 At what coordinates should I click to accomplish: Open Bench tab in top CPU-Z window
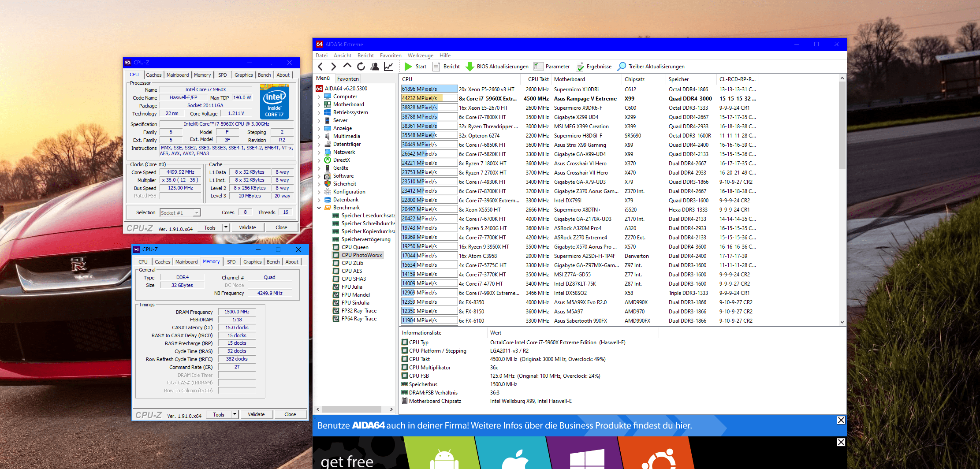pos(265,75)
